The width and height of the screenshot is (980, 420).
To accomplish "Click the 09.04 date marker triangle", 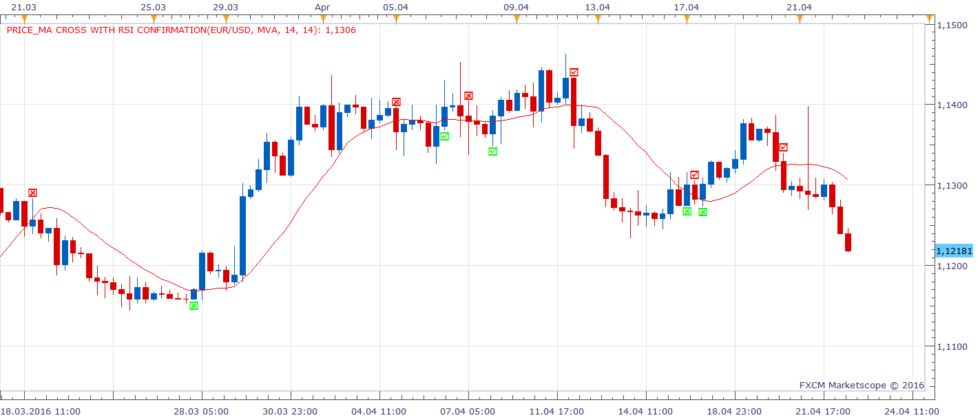I will [x=517, y=19].
